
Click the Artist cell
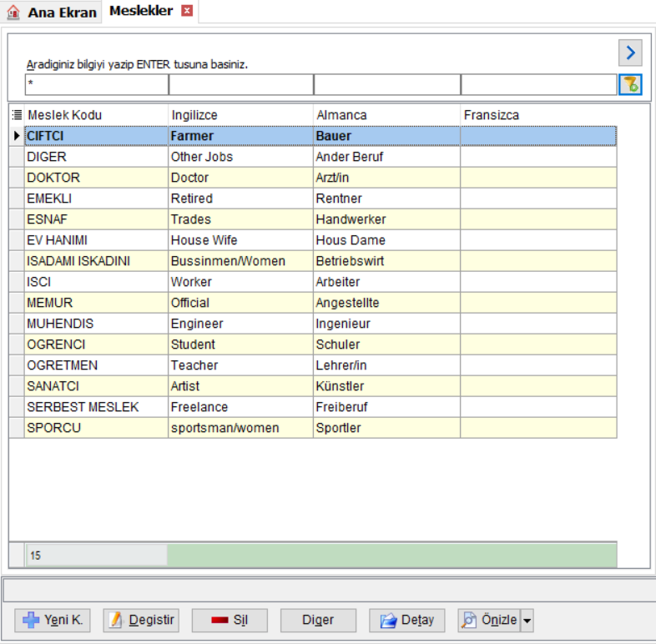240,386
